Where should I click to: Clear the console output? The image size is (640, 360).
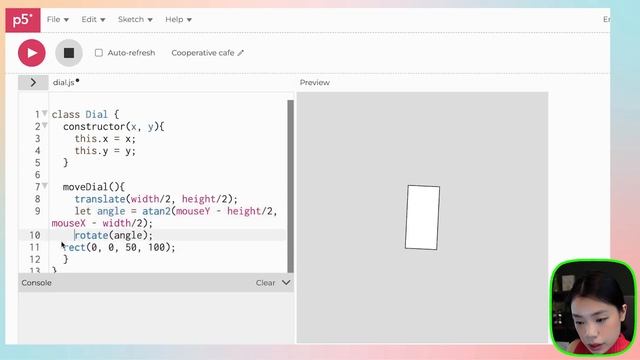pyautogui.click(x=265, y=283)
